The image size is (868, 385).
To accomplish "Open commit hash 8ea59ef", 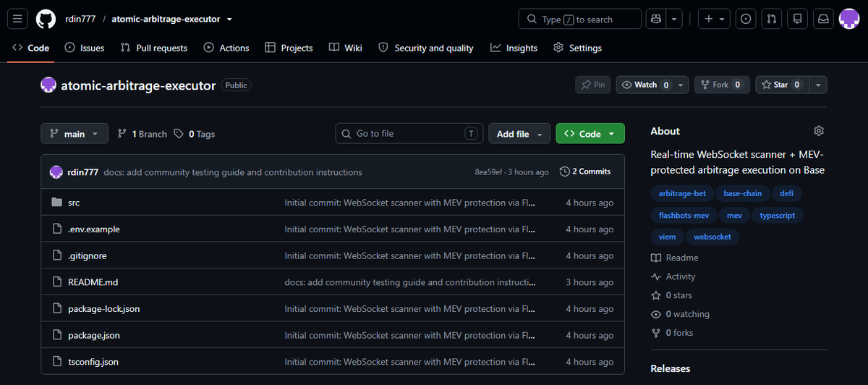I will tap(488, 172).
